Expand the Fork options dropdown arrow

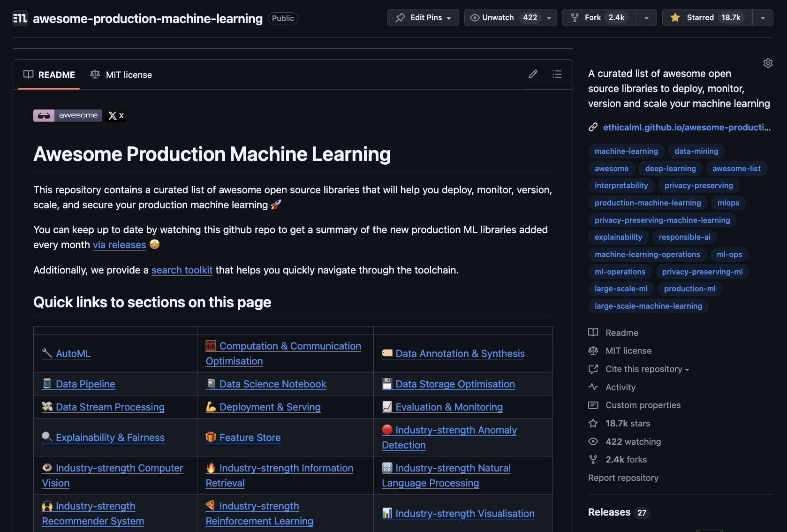[x=646, y=18]
